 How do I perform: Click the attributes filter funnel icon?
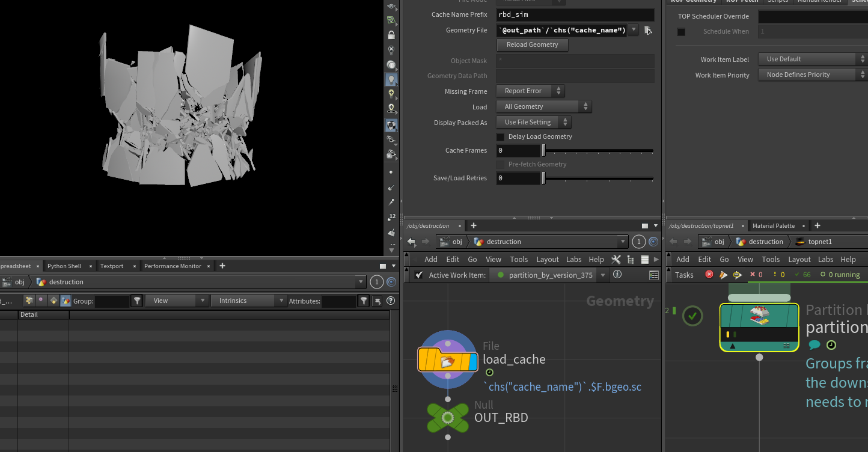pyautogui.click(x=364, y=301)
